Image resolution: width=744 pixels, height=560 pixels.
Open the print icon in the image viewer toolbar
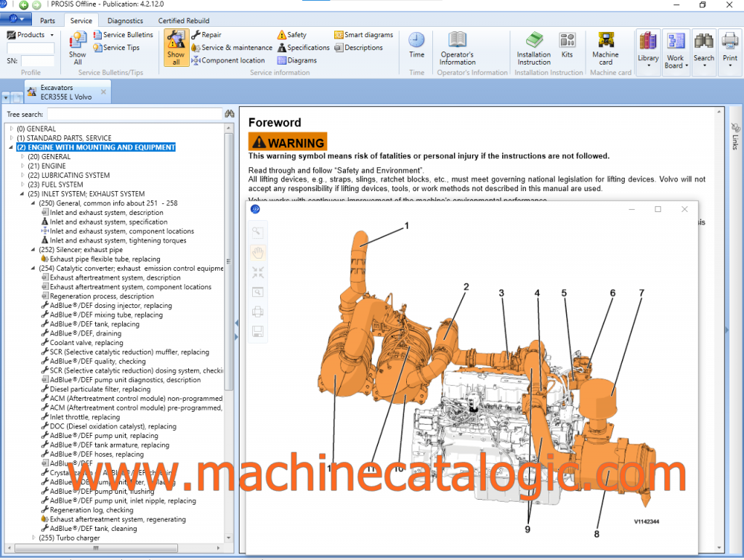pyautogui.click(x=257, y=312)
